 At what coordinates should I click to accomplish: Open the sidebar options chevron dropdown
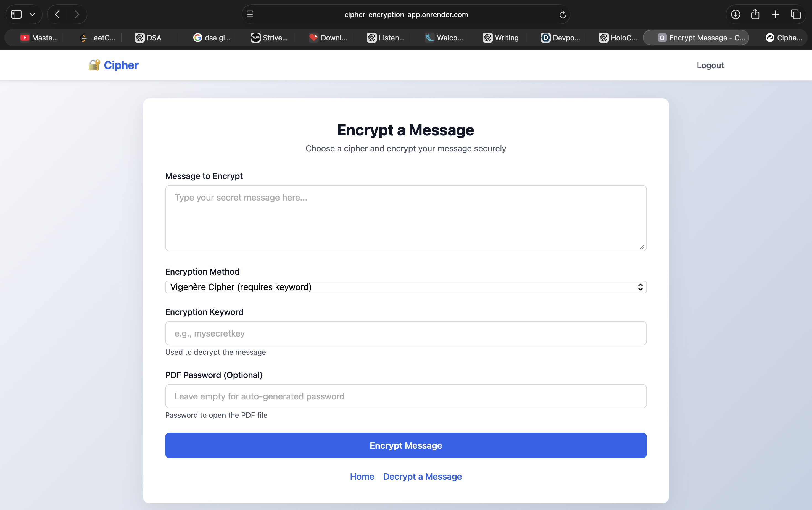coord(32,14)
